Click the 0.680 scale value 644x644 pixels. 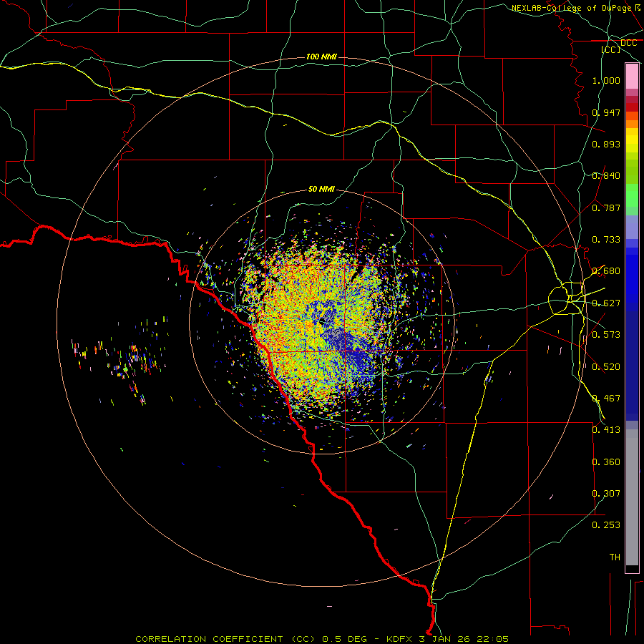pyautogui.click(x=606, y=271)
